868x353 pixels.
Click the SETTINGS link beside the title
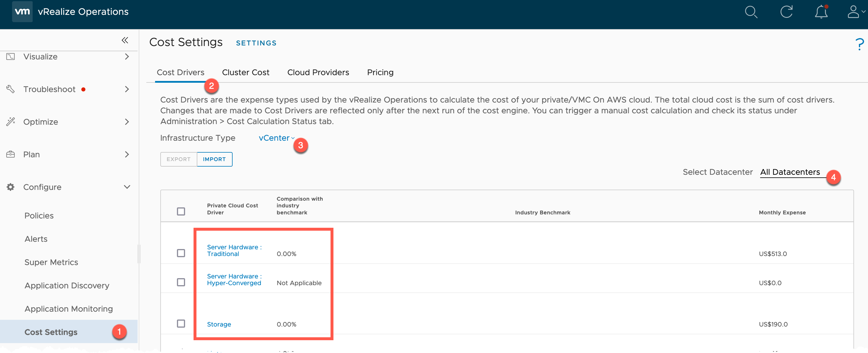[256, 43]
